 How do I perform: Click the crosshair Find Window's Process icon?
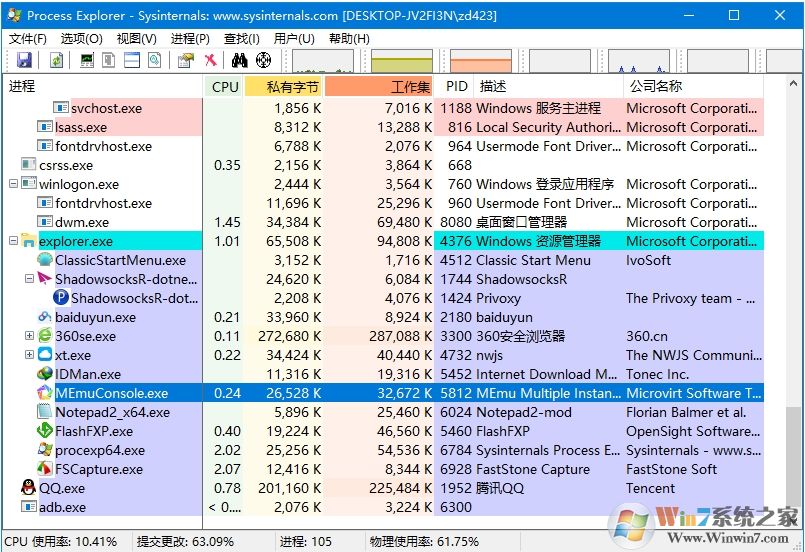click(263, 61)
